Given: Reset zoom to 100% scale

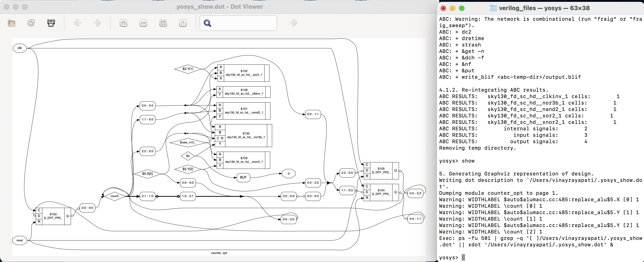Looking at the screenshot, I should [x=183, y=23].
